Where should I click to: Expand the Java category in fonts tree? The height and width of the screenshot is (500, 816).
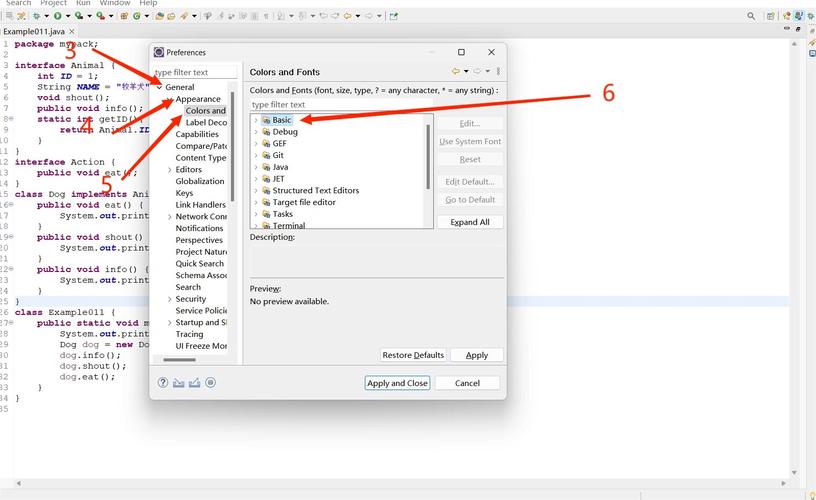pos(256,167)
